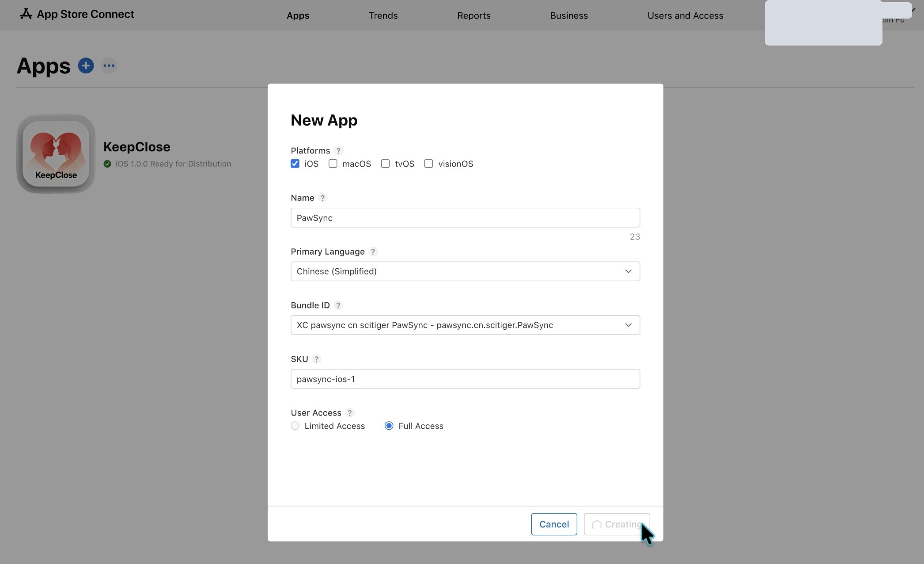Go to the Apps tab
Viewport: 924px width, 564px height.
pos(298,15)
